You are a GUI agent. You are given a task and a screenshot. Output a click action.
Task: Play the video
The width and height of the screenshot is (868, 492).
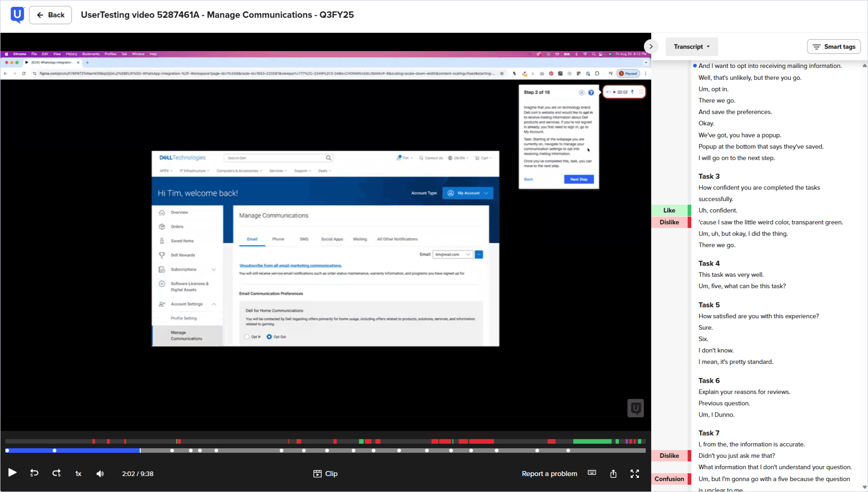12,473
